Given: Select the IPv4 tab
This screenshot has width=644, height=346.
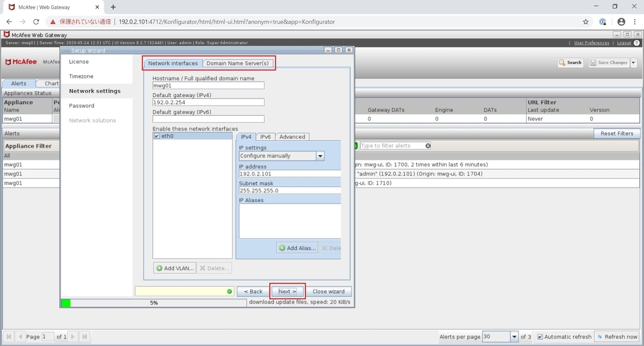Looking at the screenshot, I should pos(246,136).
